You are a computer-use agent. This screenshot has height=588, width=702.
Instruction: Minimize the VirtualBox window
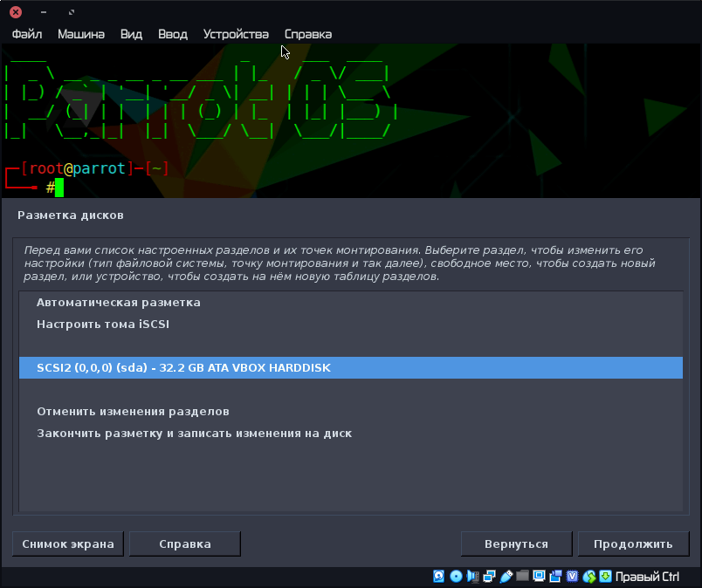point(44,12)
